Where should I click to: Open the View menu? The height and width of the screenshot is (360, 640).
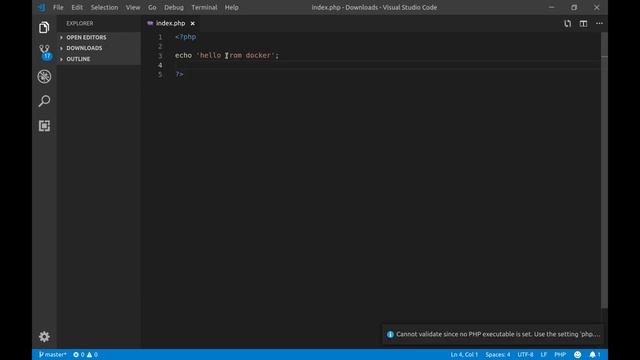pyautogui.click(x=133, y=7)
